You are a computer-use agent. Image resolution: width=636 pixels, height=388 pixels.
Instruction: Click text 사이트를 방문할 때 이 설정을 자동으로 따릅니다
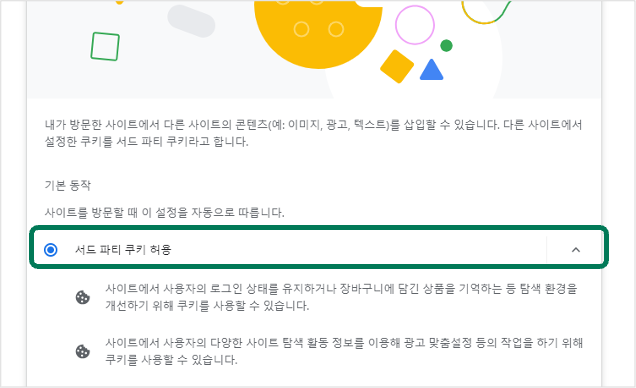tap(164, 212)
